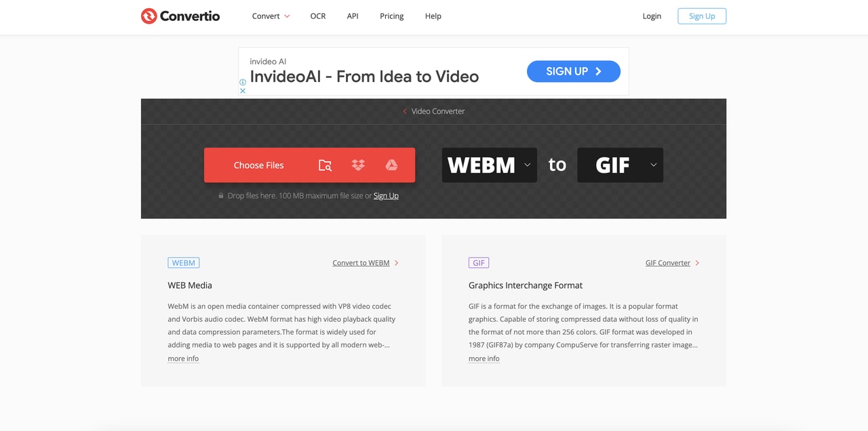Open more info under WEB Media description
The image size is (868, 431).
[x=183, y=358]
